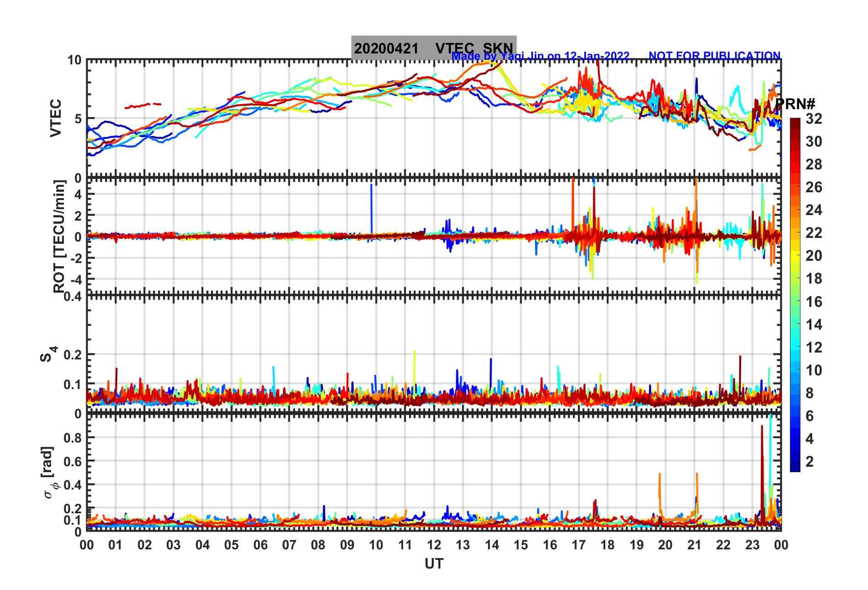
Task: Click the colorbar tick label 10
Action: (x=814, y=370)
